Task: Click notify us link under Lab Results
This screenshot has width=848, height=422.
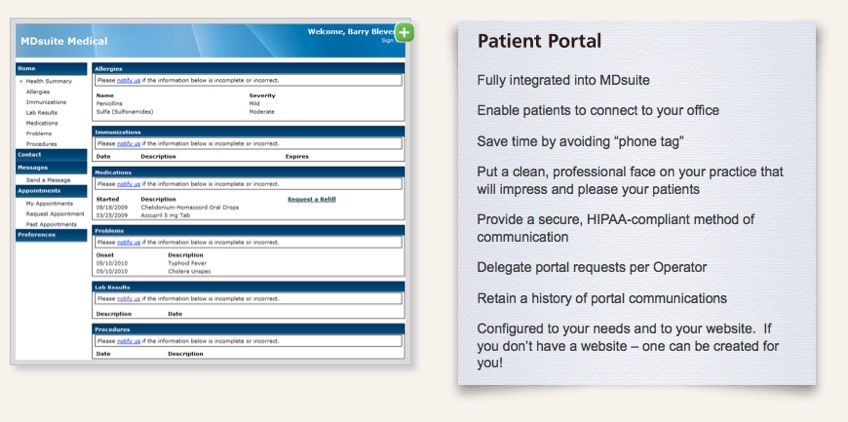Action: click(x=128, y=298)
